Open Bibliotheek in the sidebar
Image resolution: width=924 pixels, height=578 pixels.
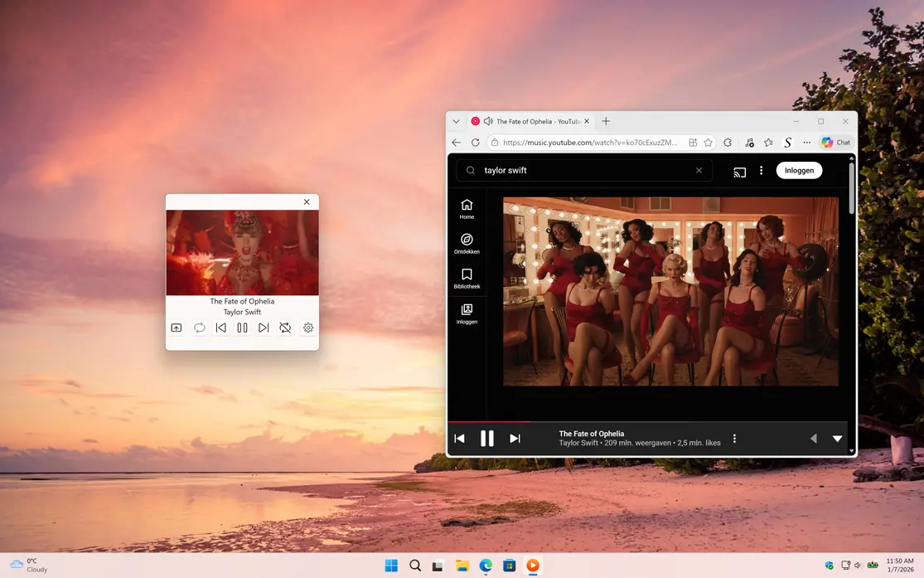467,279
